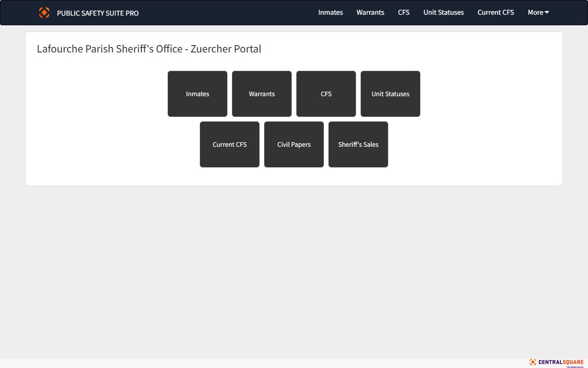Select the CFS tile button
This screenshot has width=588, height=368.
326,94
